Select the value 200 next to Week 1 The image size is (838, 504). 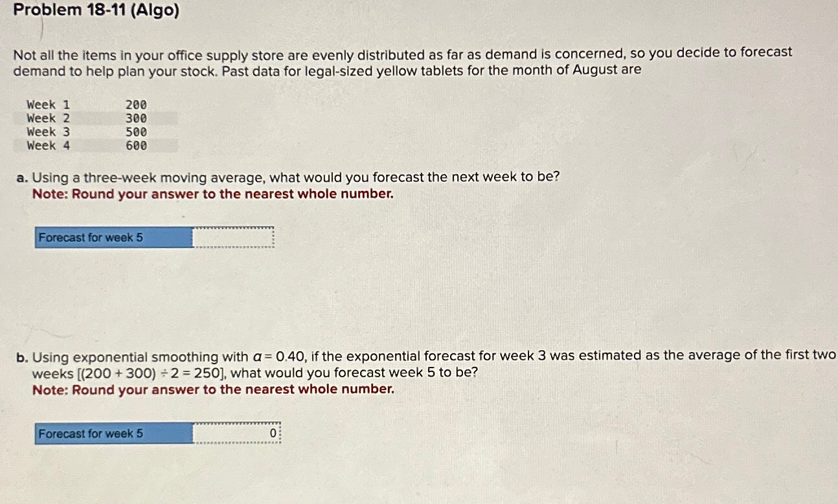137,104
